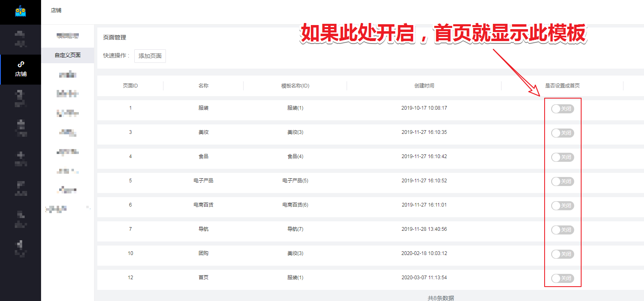Click template cell 导航(7)

click(295, 229)
